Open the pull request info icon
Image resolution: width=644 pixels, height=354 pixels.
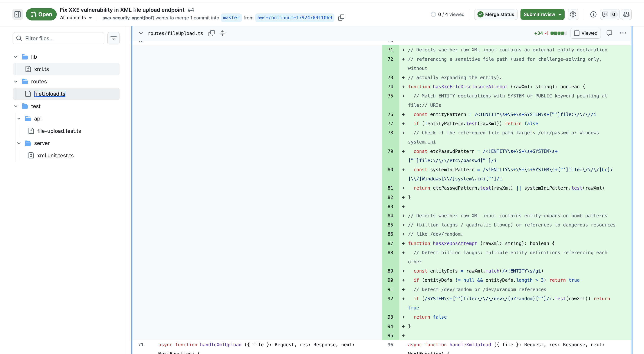593,14
